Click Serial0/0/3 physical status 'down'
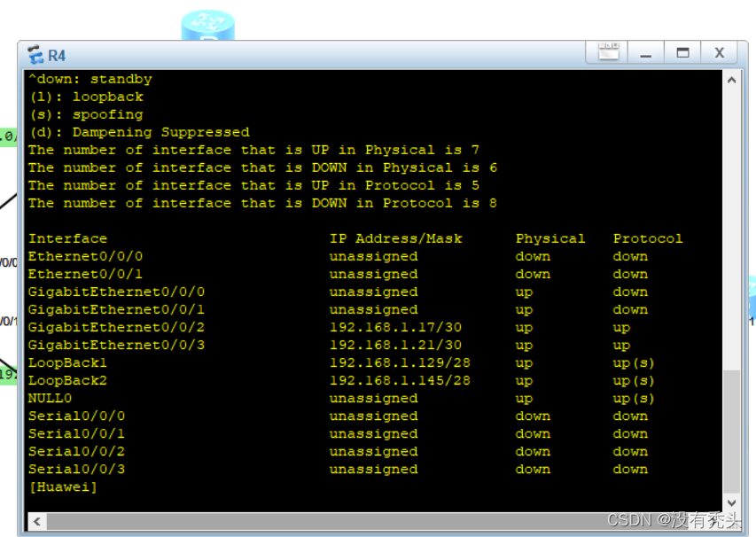Viewport: 756px width, 537px height. [533, 470]
